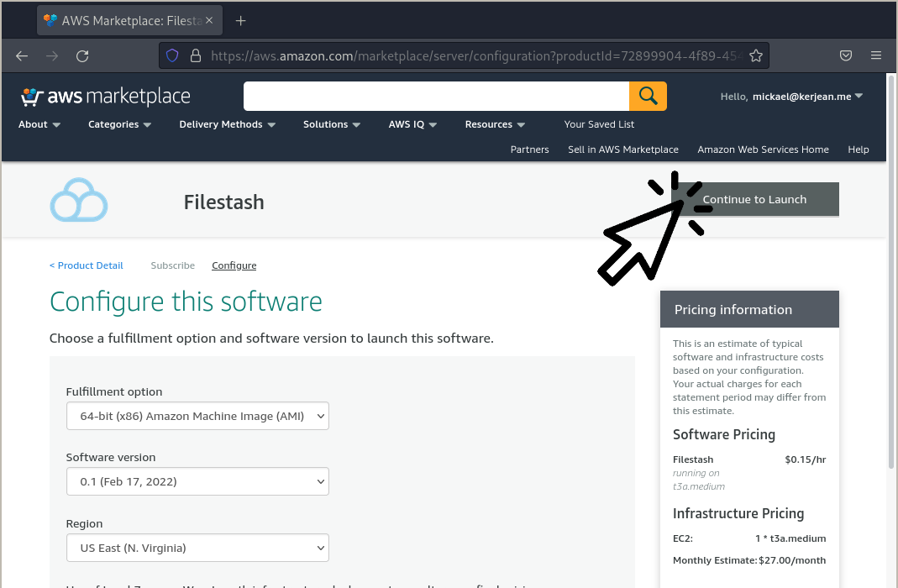Click the Configure this software heading
898x588 pixels.
186,302
